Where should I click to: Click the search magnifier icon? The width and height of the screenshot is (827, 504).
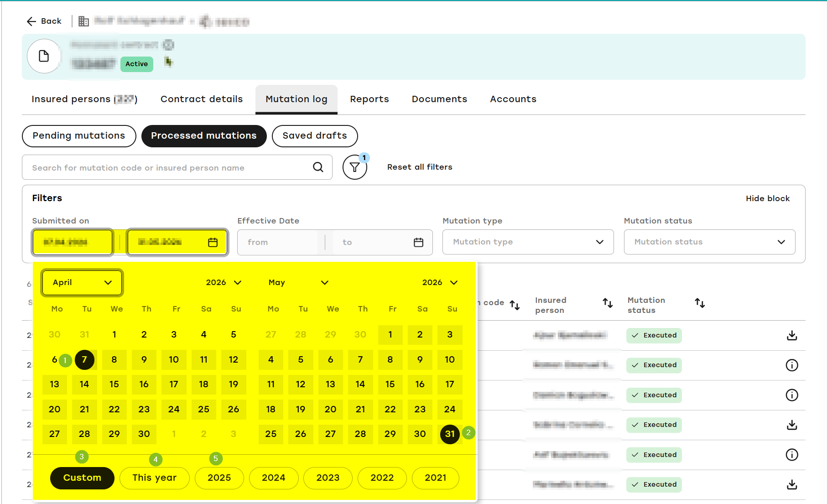318,167
